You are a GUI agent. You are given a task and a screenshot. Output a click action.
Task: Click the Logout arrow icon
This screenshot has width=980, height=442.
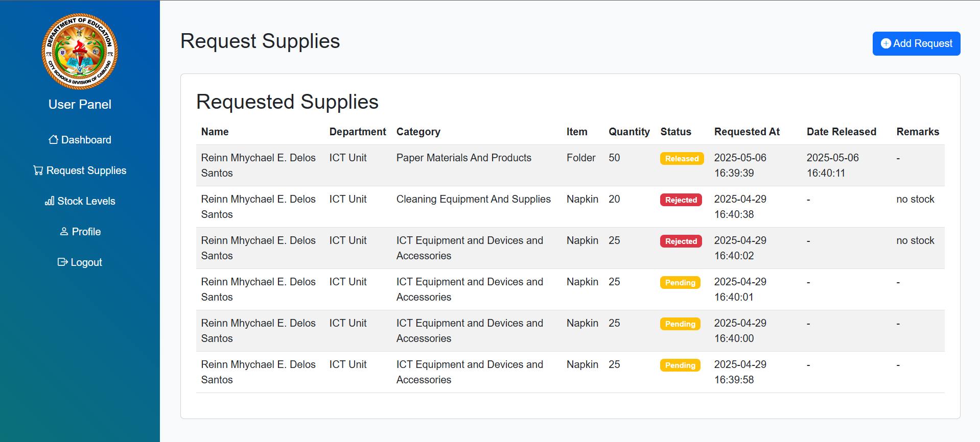point(62,262)
